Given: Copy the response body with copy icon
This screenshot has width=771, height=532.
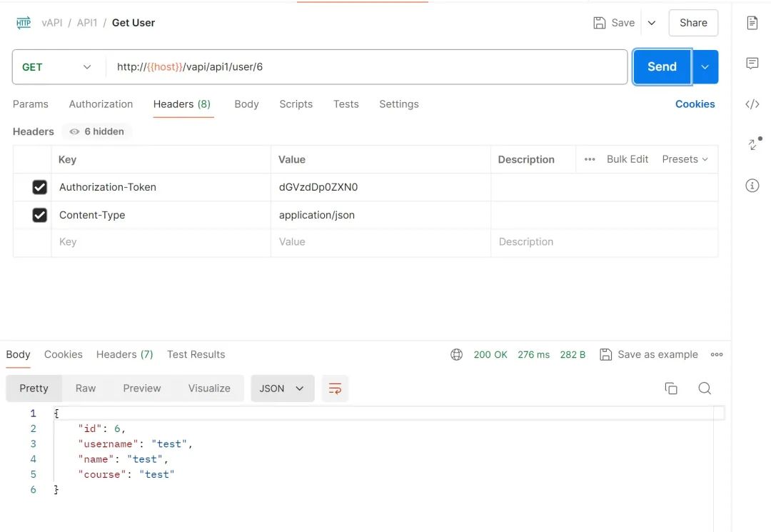Looking at the screenshot, I should (670, 388).
